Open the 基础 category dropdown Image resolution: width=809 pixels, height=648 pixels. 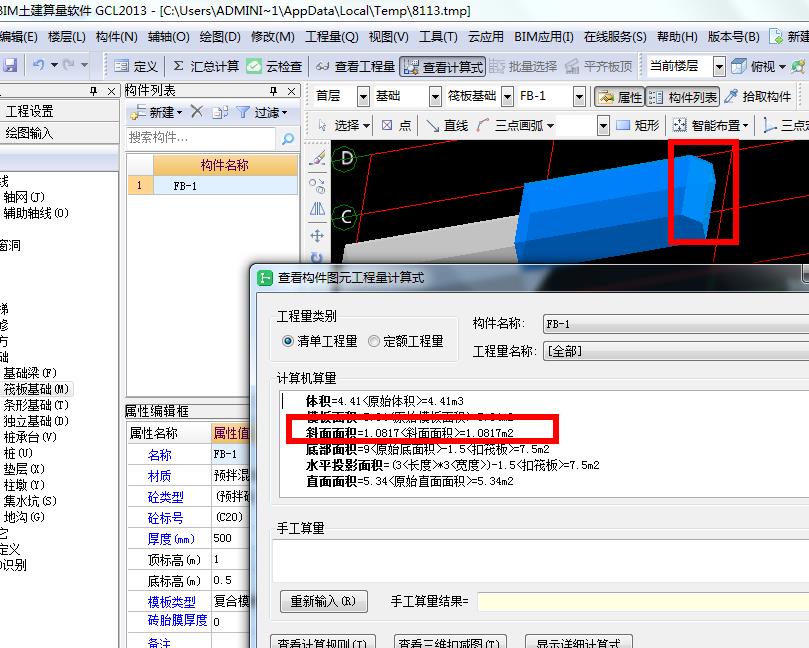tap(435, 96)
